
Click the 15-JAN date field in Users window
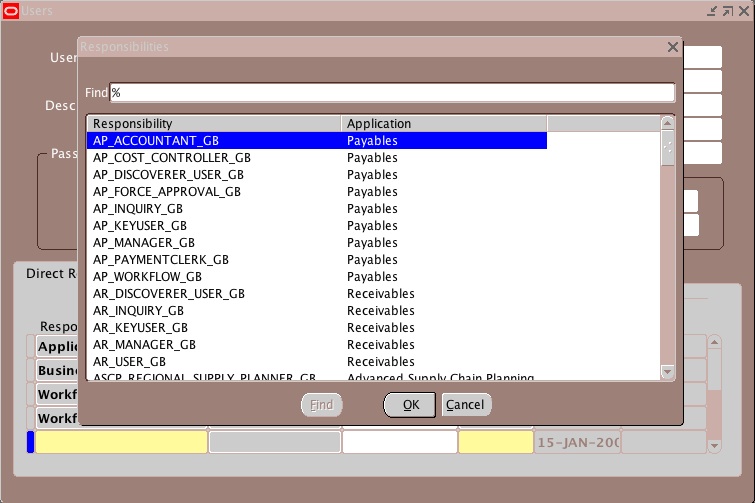pos(577,442)
